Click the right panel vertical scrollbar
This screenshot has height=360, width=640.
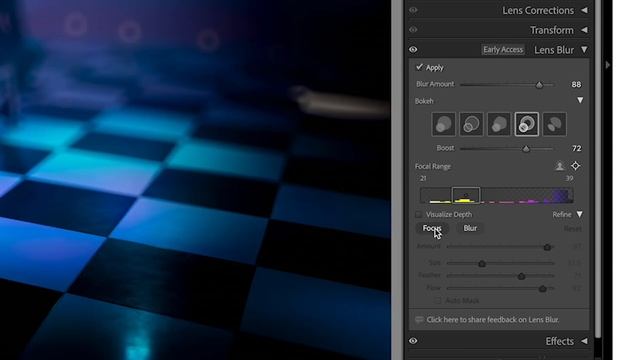pyautogui.click(x=598, y=169)
